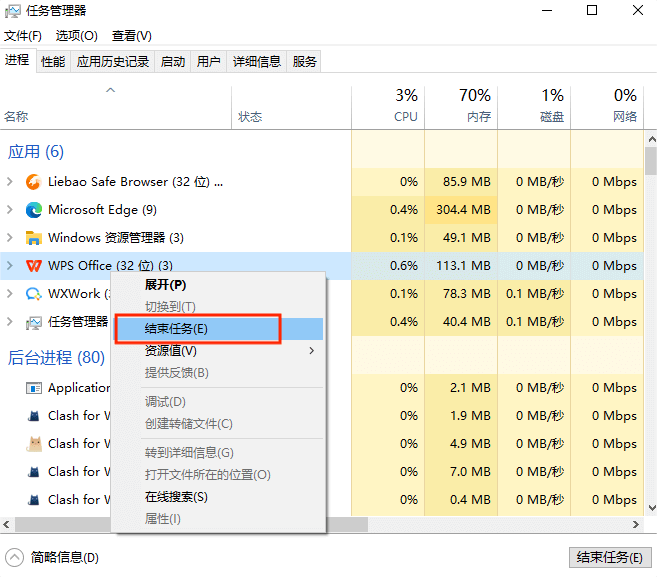Screen dimensions: 657x577
Task: Switch to the 性能 tab
Action: pos(53,62)
